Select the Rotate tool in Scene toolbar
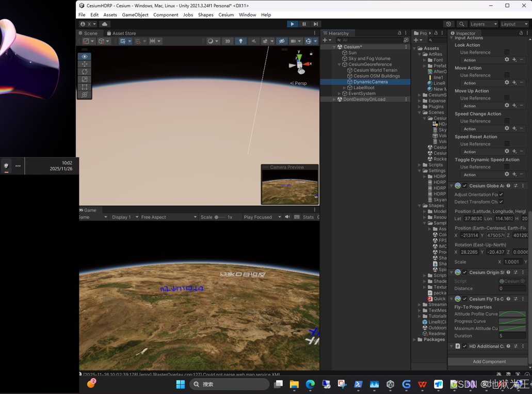Viewport: 532px width, 394px height. 85,72
